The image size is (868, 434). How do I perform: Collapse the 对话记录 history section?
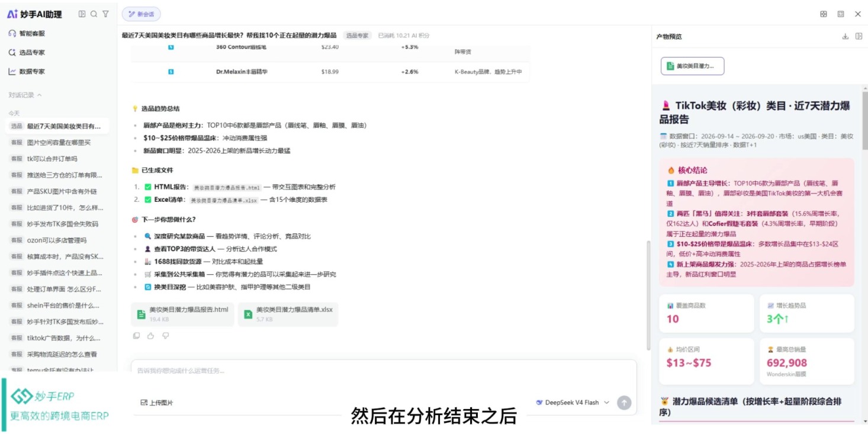pyautogui.click(x=25, y=95)
